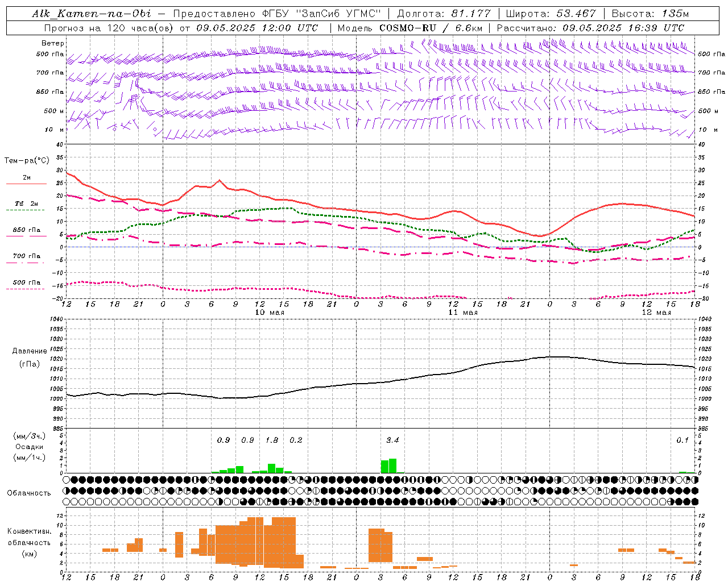The width and height of the screenshot is (728, 582).
Task: Click the 500 гПа temperature legend entry
Action: click(x=27, y=282)
